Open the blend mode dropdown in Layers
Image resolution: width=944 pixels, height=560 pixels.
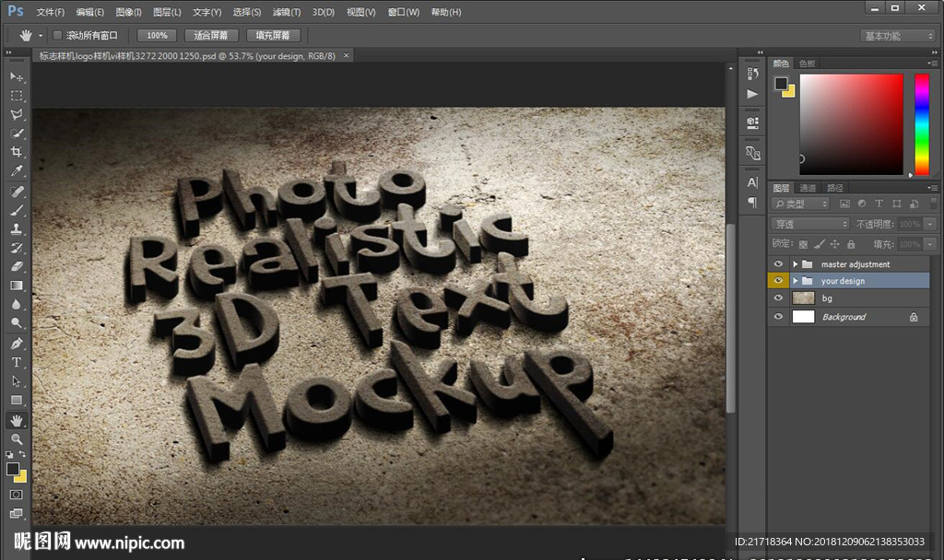[x=809, y=224]
